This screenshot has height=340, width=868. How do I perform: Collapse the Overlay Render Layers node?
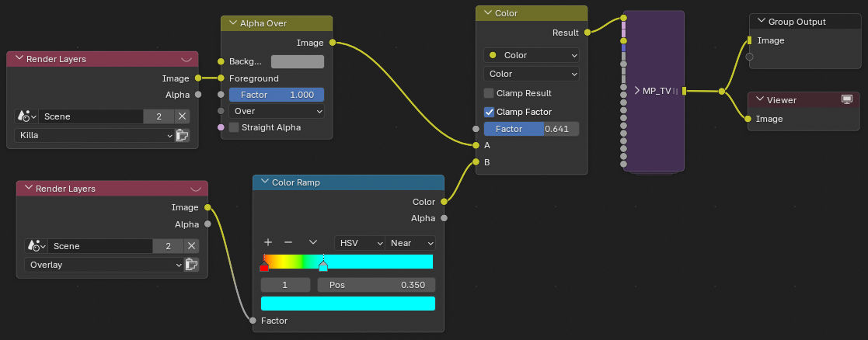(x=29, y=189)
